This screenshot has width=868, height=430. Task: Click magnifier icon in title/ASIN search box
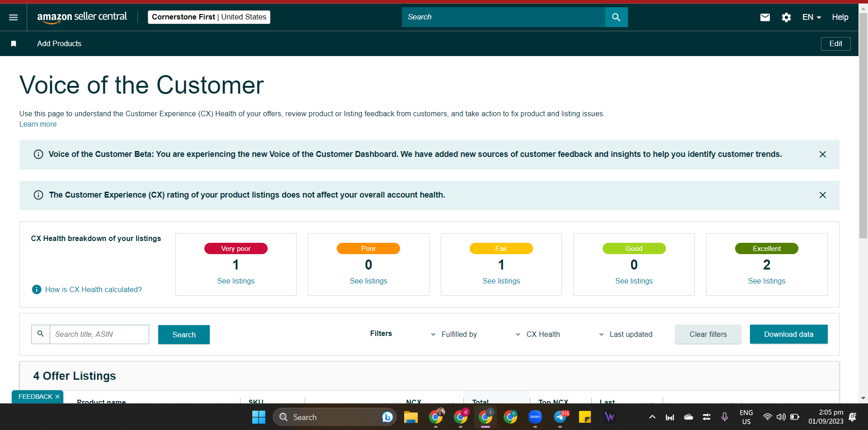(x=41, y=334)
